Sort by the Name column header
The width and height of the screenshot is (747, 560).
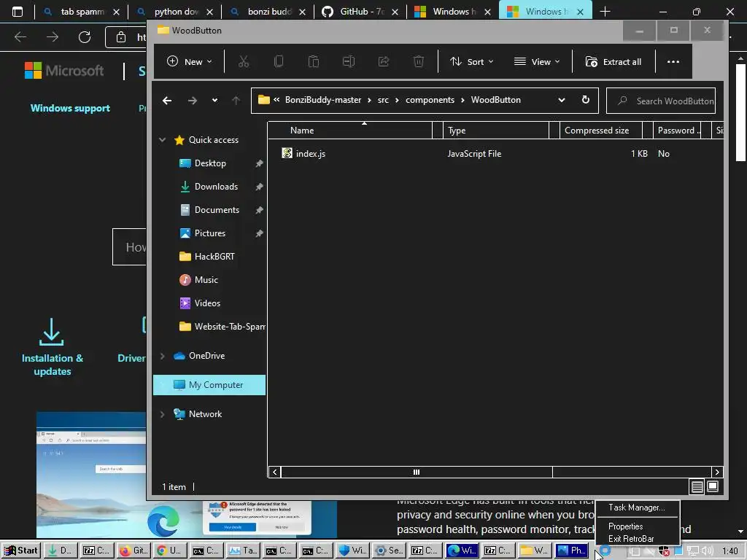350,130
